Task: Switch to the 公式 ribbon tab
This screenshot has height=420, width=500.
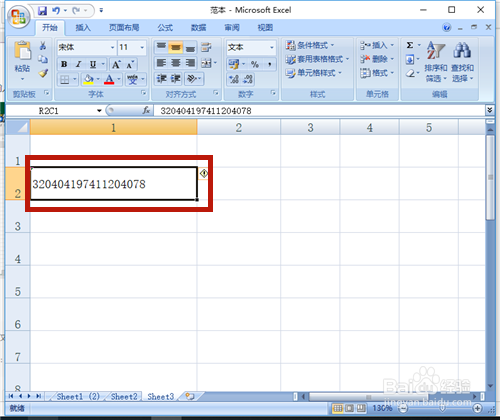Action: (x=165, y=28)
